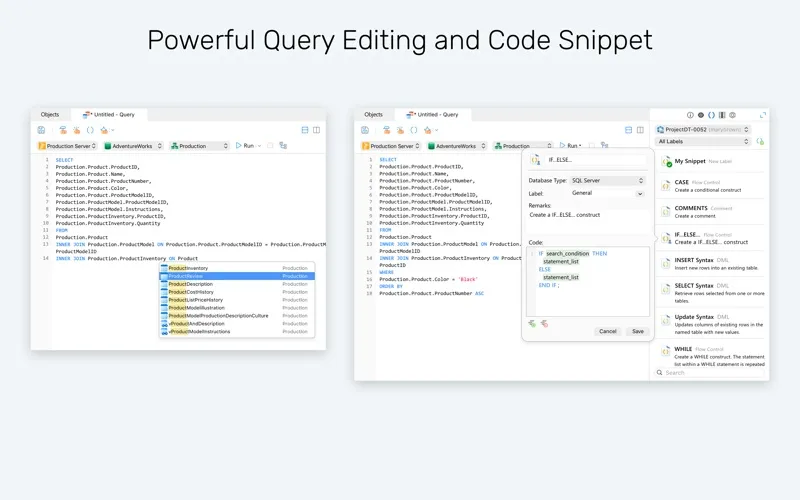This screenshot has height=500, width=800.
Task: Choose ProductReview from the autocomplete list
Action: click(237, 276)
